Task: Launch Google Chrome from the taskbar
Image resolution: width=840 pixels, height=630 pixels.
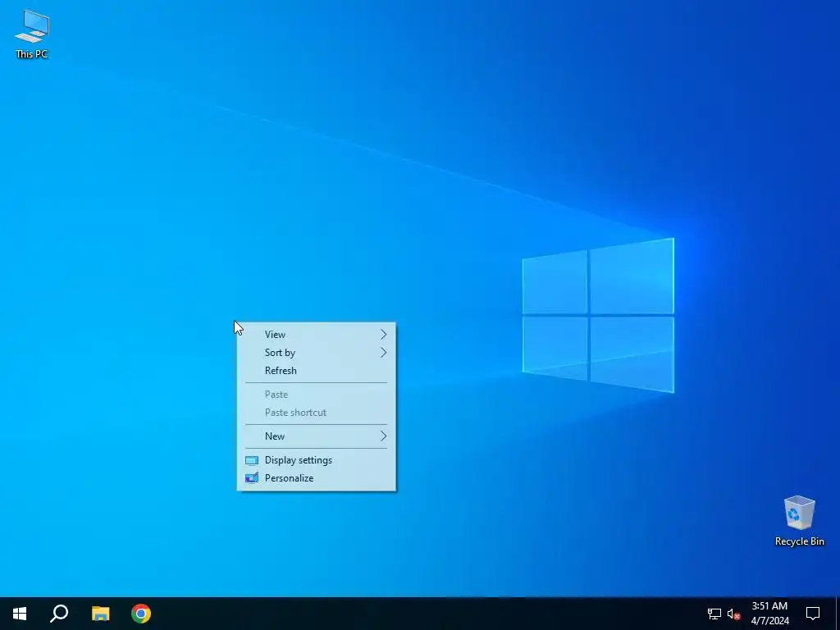Action: pos(141,614)
